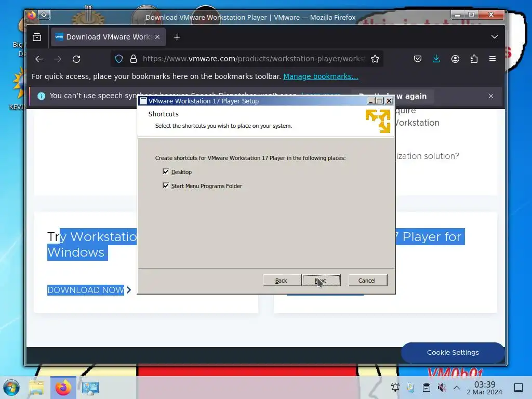The width and height of the screenshot is (532, 399).
Task: Open the tracking protection shield icon
Action: (119, 59)
